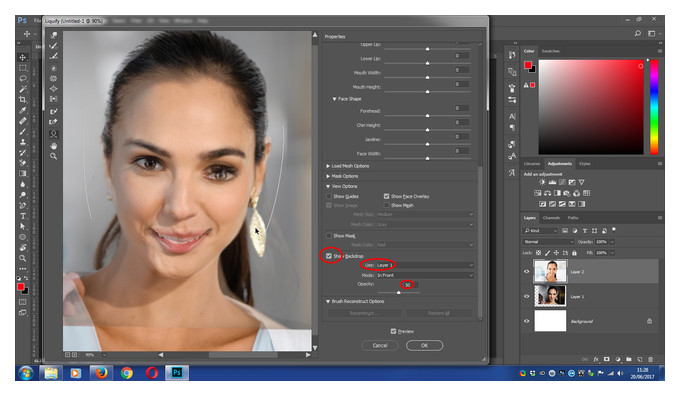Click Cancel in the Liquify dialog

[x=380, y=345]
